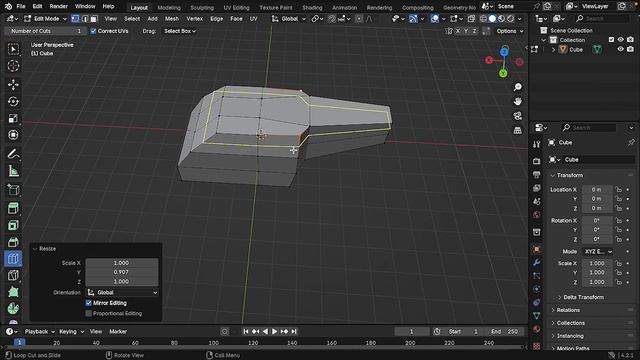Select the Add Cube tool
Viewport: 640px width, 360px height.
[x=13, y=190]
